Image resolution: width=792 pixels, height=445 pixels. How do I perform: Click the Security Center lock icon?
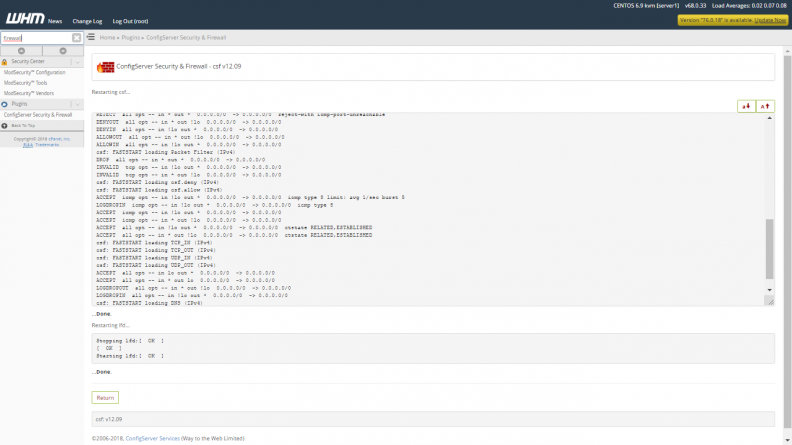(x=5, y=62)
